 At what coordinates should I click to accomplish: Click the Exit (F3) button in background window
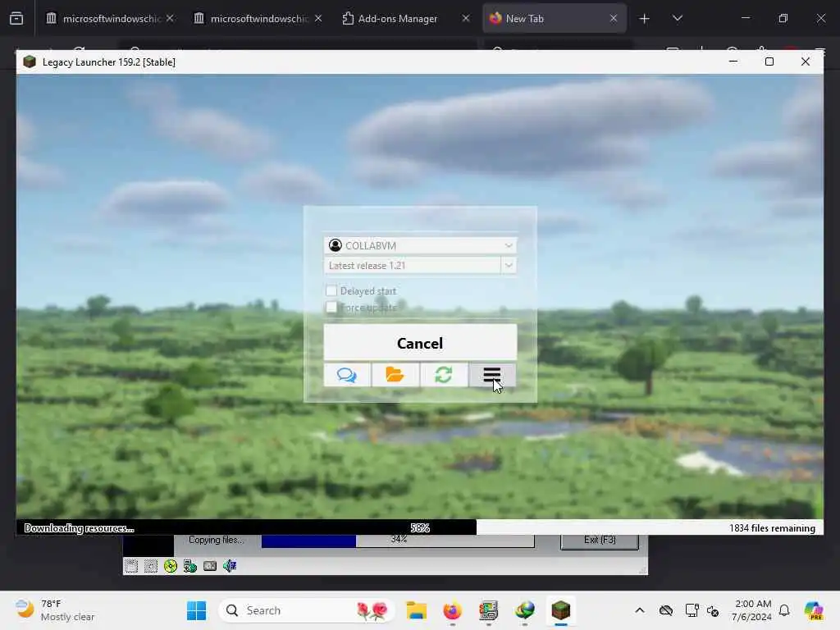pos(600,540)
